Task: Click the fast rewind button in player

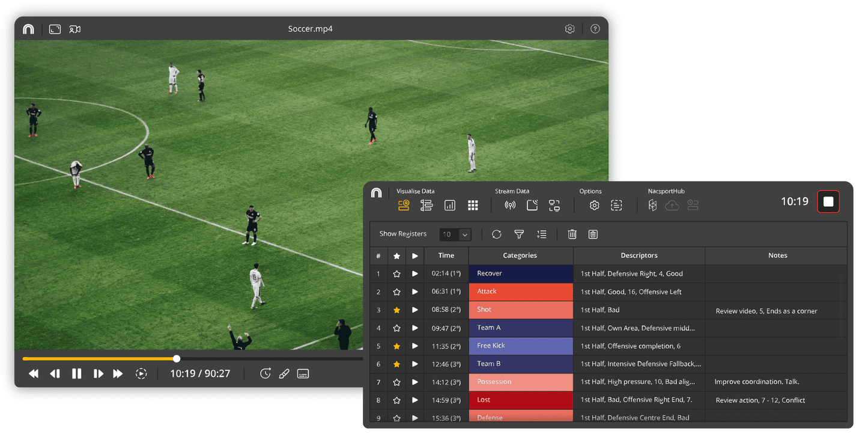Action: point(34,374)
